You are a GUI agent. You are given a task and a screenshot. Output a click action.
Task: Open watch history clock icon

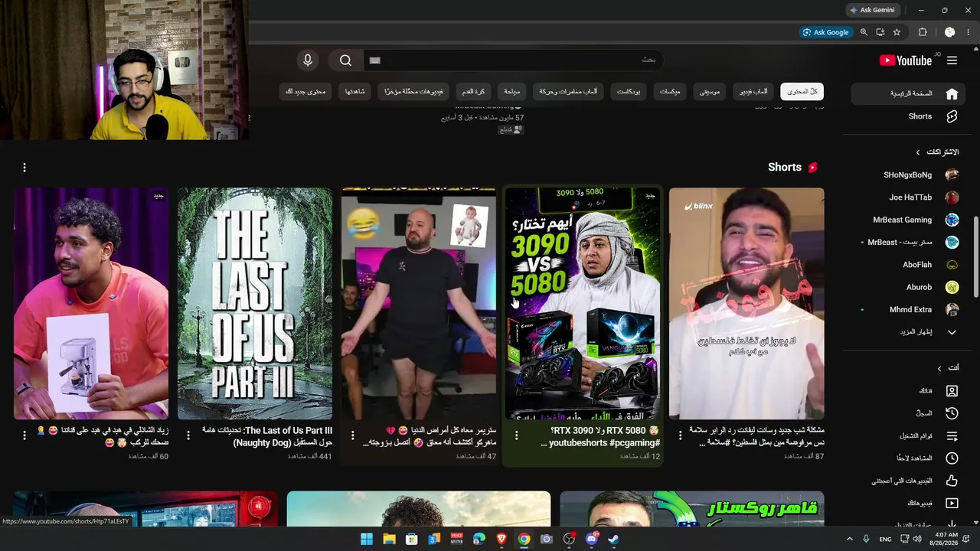(x=952, y=413)
